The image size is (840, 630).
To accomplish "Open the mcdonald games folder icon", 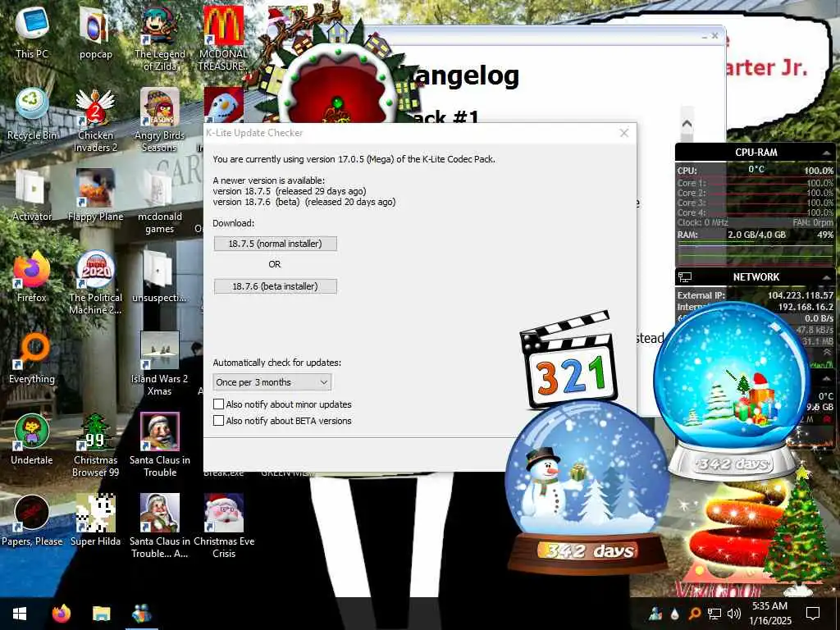I will 160,201.
